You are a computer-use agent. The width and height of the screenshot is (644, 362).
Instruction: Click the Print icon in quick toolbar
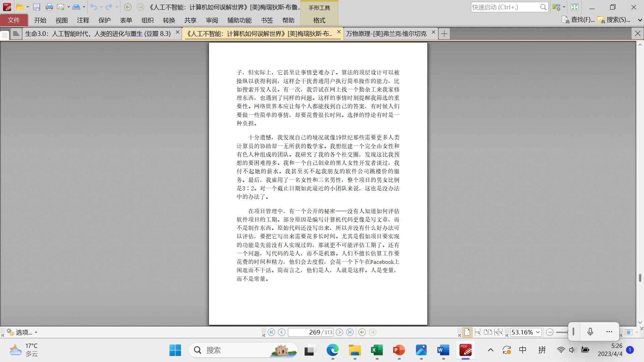pos(49,7)
